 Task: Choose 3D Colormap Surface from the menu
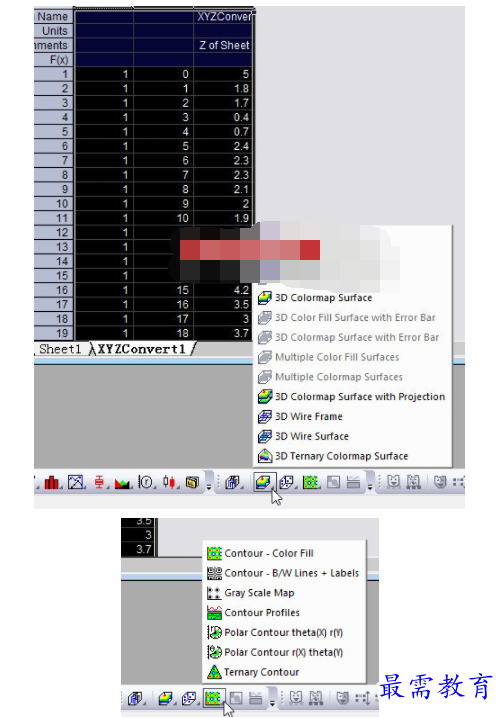[353, 298]
